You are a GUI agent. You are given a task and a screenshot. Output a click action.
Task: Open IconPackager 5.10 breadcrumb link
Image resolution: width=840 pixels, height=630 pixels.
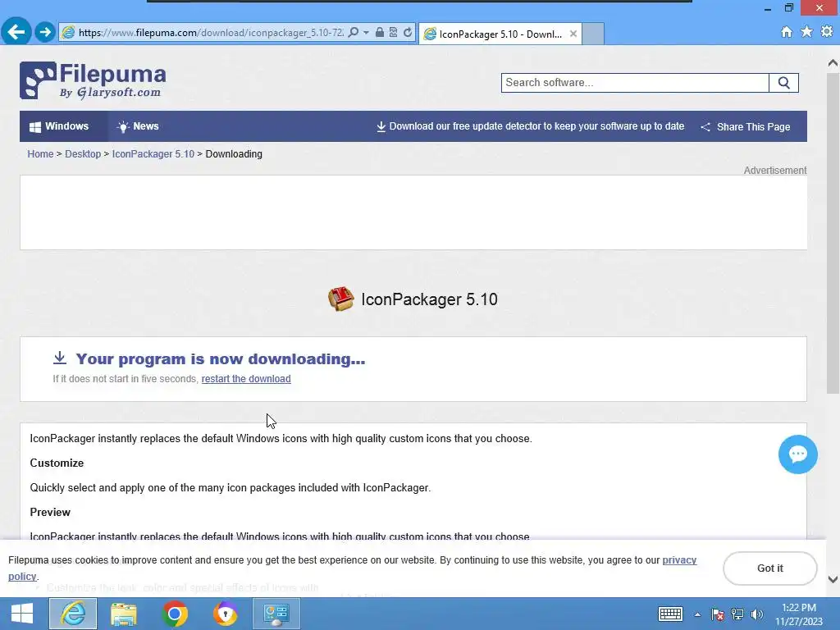(153, 153)
